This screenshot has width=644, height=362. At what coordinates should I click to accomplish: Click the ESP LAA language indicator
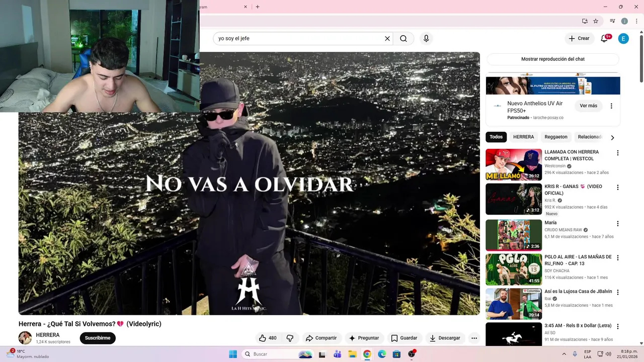(588, 354)
